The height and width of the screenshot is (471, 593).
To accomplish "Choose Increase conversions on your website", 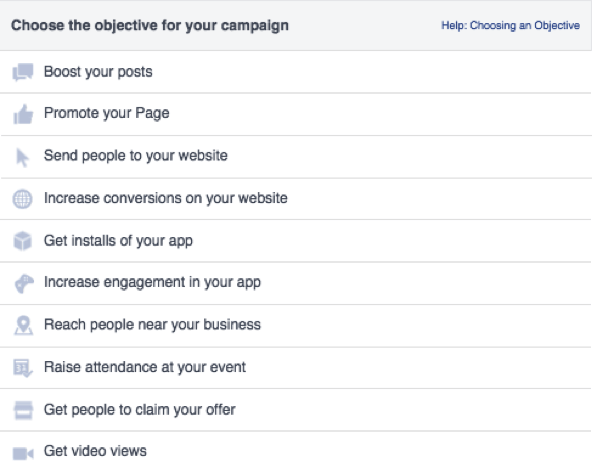I will (296, 199).
